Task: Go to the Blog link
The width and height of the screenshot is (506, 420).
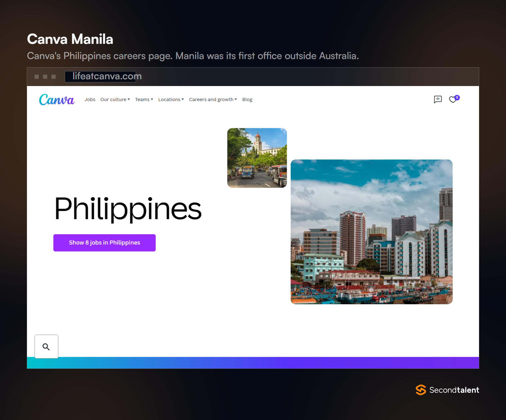Action: coord(247,100)
